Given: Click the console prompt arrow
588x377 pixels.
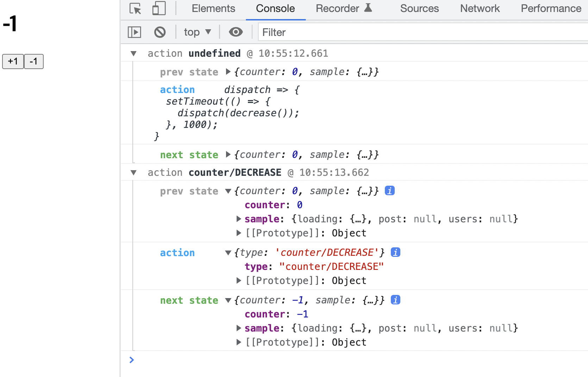Looking at the screenshot, I should (x=132, y=360).
